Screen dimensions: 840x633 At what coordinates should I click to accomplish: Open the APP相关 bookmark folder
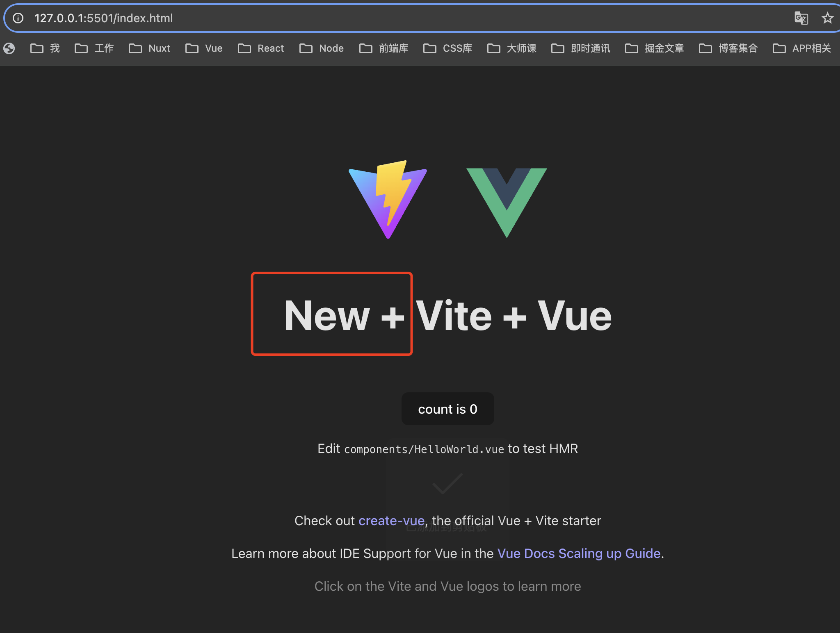(801, 48)
